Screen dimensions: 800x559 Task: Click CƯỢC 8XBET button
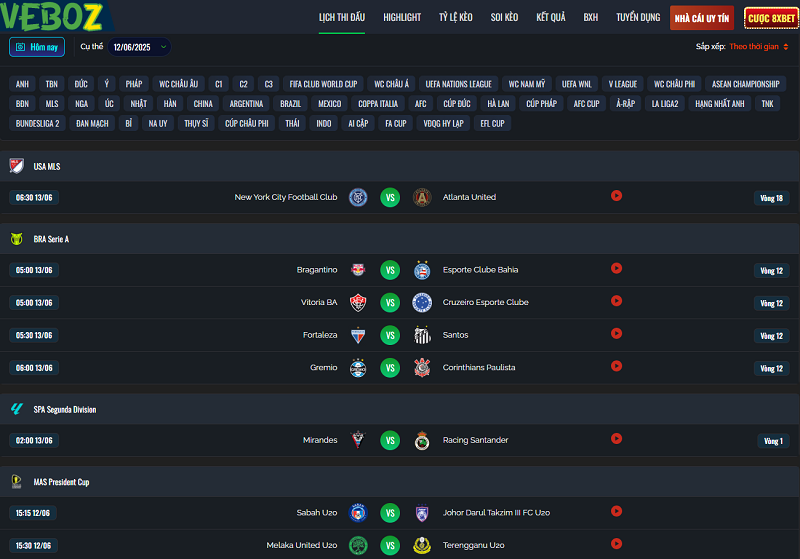[x=771, y=18]
